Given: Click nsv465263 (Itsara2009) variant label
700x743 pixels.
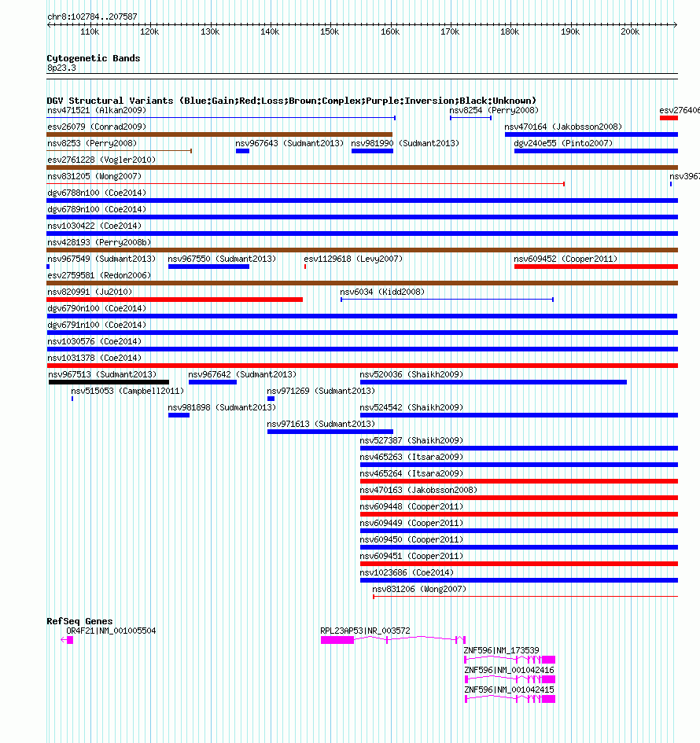Looking at the screenshot, I should click(411, 458).
